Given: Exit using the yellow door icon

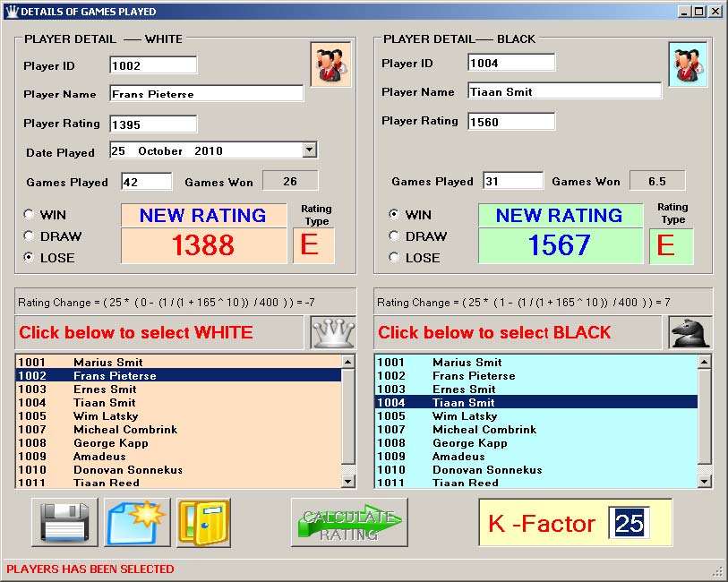Looking at the screenshot, I should tap(204, 522).
